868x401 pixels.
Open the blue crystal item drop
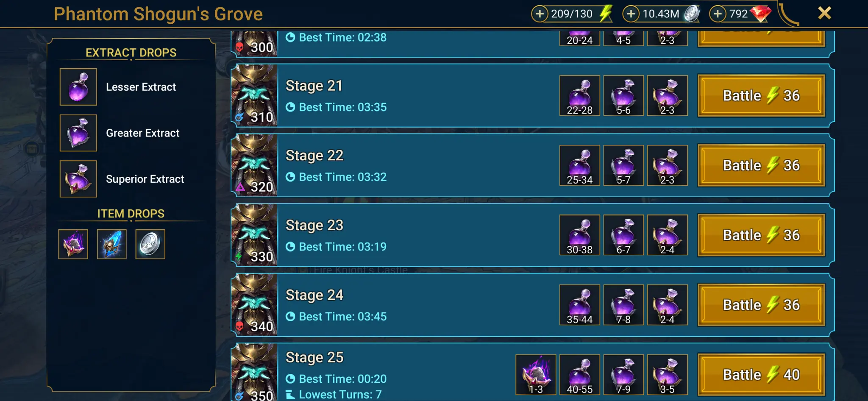112,244
